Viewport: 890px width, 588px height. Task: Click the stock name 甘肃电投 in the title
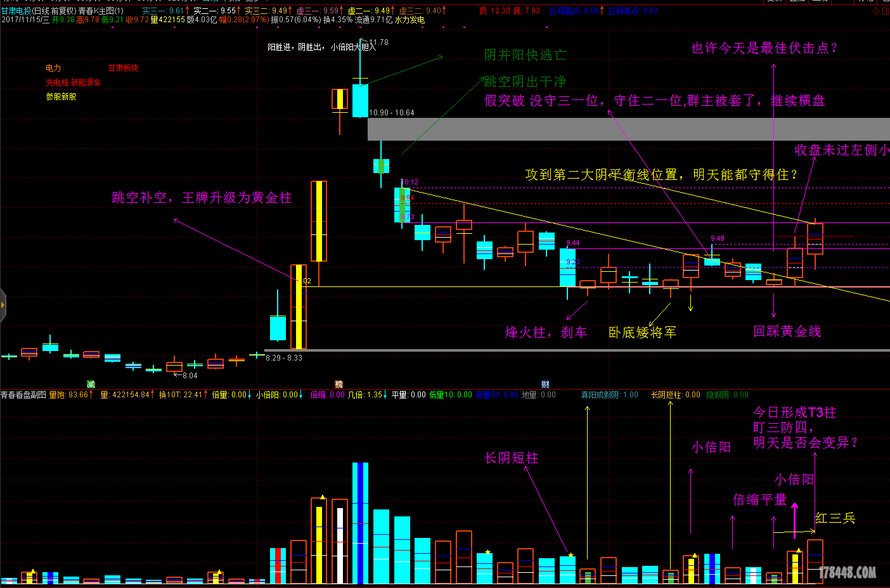(16, 11)
